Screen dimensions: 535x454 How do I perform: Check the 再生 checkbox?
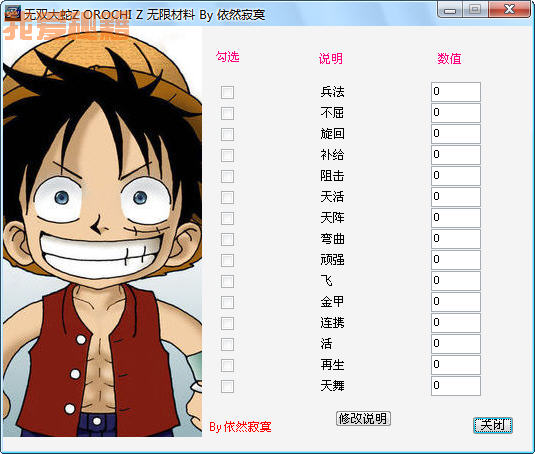tap(227, 365)
